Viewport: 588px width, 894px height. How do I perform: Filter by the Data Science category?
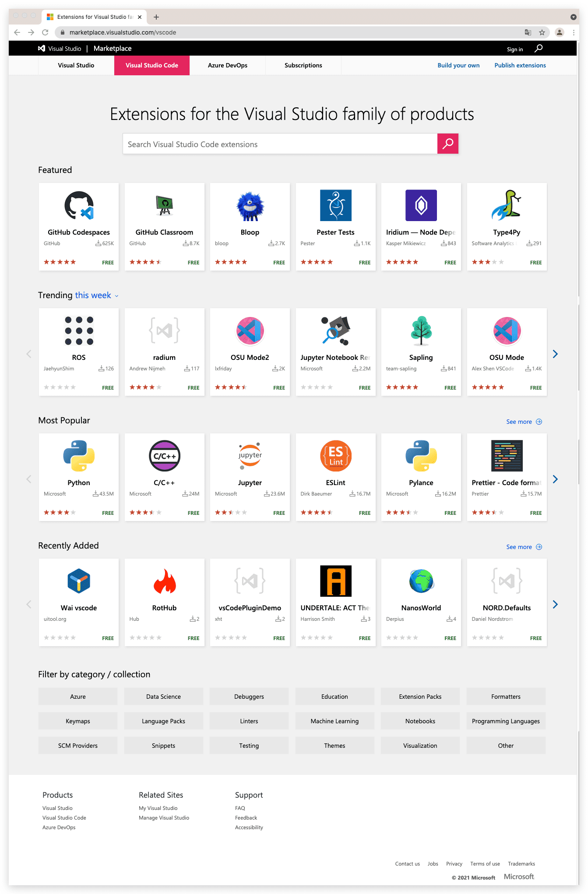[163, 697]
